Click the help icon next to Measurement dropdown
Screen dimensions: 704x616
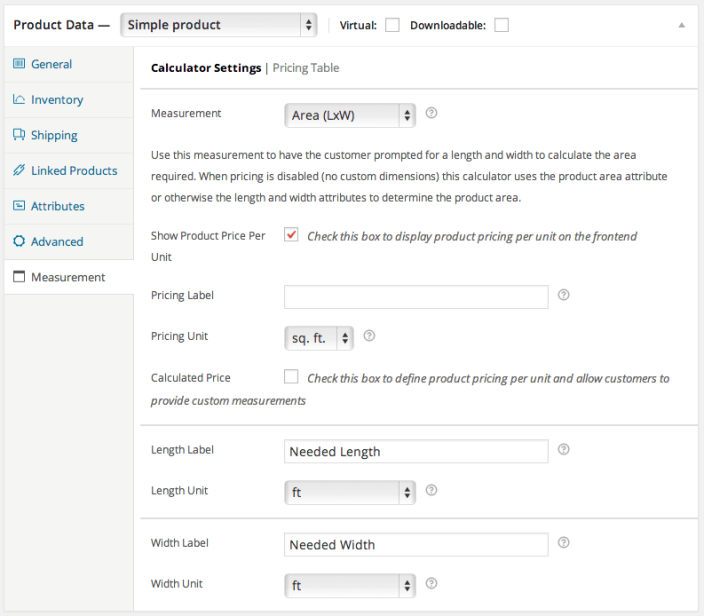coord(432,114)
